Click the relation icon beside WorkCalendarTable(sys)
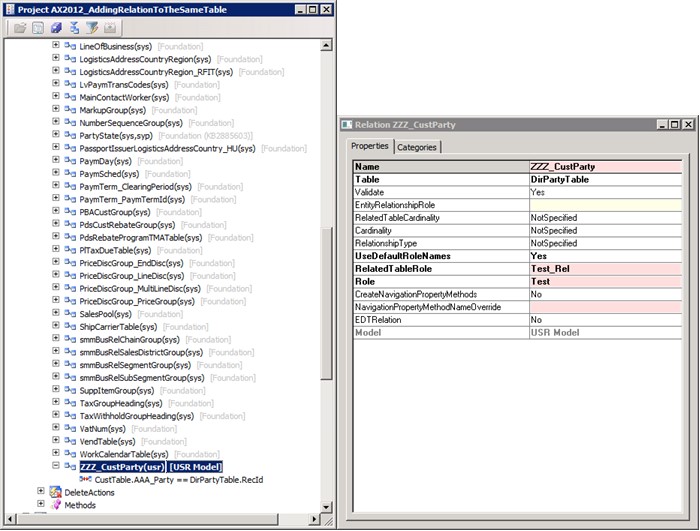Viewport: 700px width, 531px height. tap(70, 454)
